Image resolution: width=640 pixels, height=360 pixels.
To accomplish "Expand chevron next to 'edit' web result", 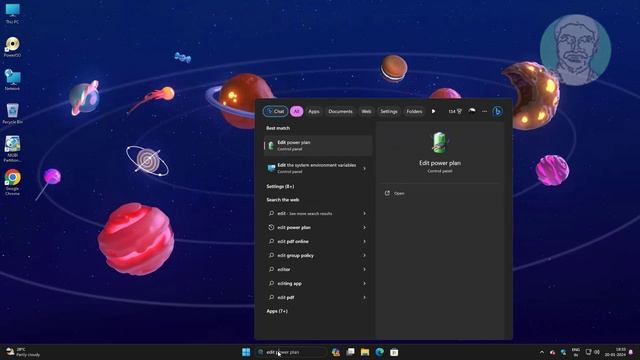I will (364, 213).
